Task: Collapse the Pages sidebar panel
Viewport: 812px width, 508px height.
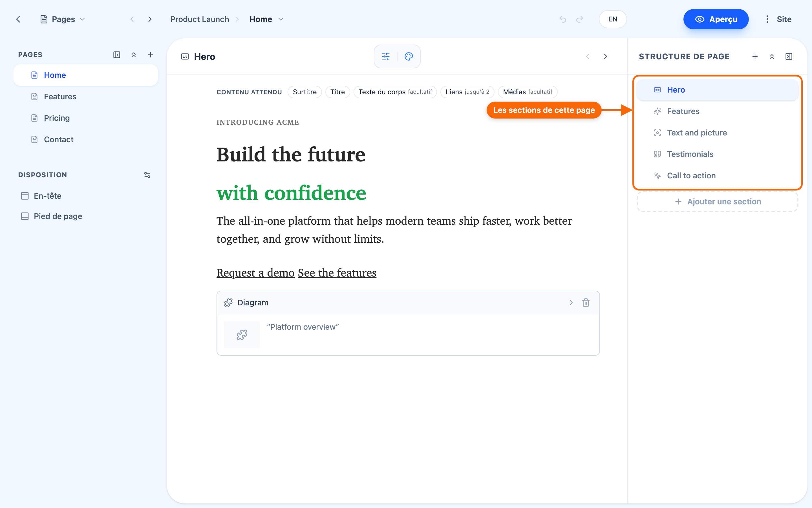Action: (117, 55)
